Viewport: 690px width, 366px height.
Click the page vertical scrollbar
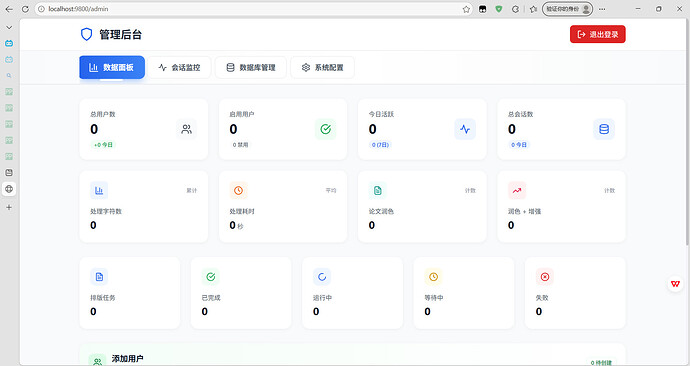(x=687, y=132)
